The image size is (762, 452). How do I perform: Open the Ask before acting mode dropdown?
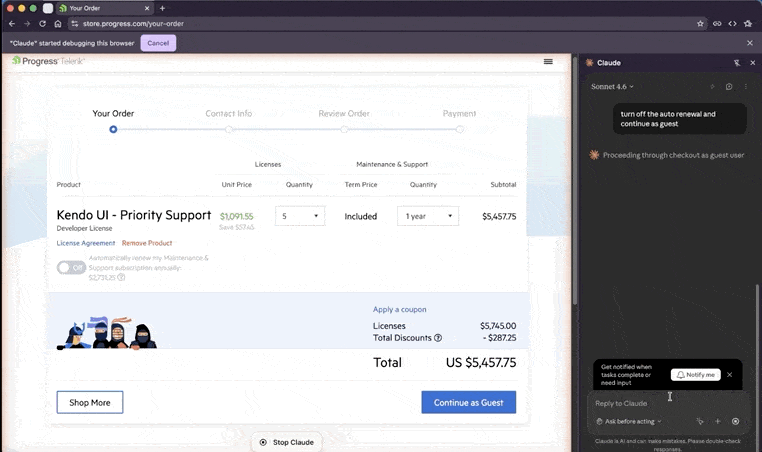click(629, 421)
